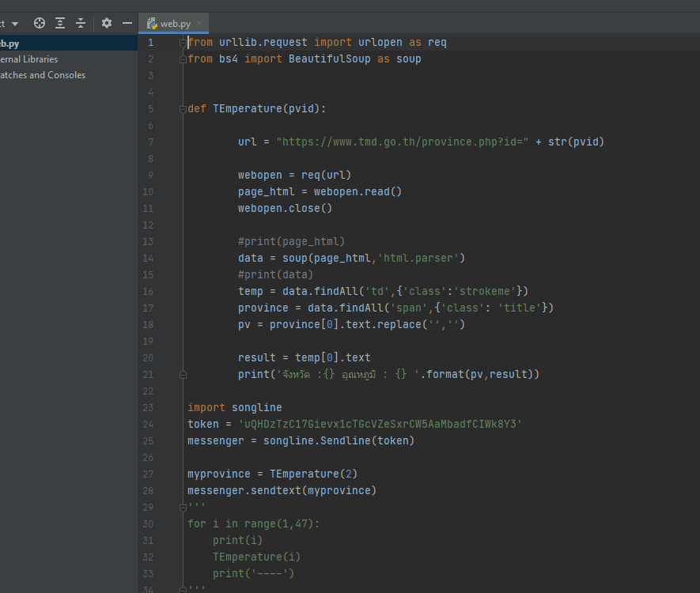Select Scratches and Consoles in the project tree
700x593 pixels.
(43, 75)
